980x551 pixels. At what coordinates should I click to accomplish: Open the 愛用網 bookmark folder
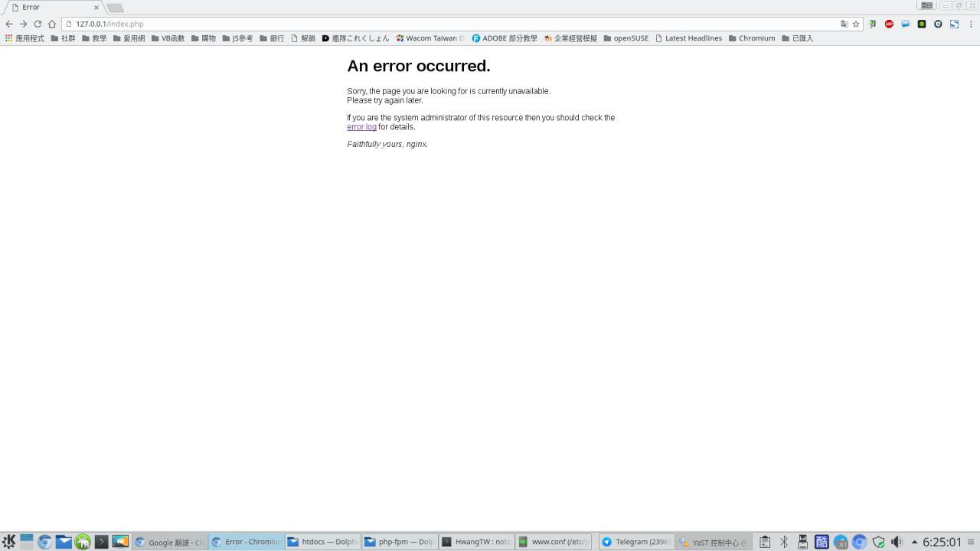pyautogui.click(x=129, y=38)
